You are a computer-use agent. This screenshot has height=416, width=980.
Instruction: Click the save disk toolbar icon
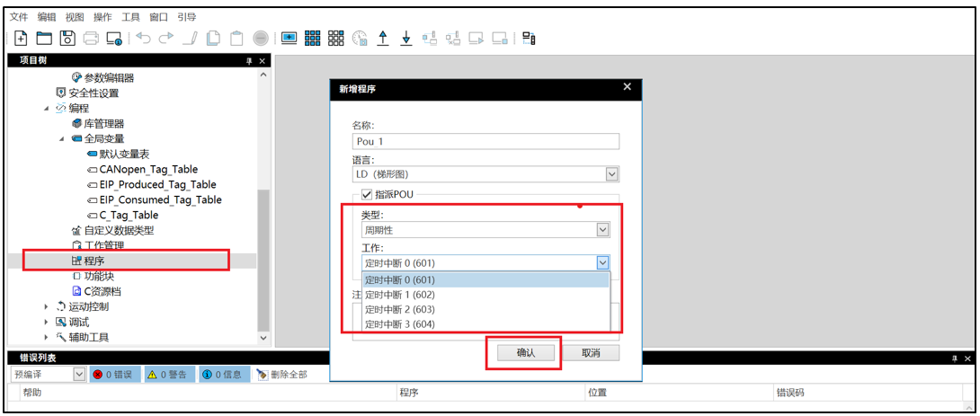67,38
